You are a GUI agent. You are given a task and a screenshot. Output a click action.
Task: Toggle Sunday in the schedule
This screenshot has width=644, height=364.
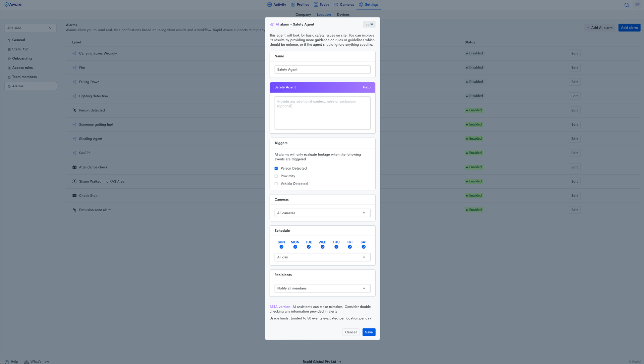click(x=281, y=247)
